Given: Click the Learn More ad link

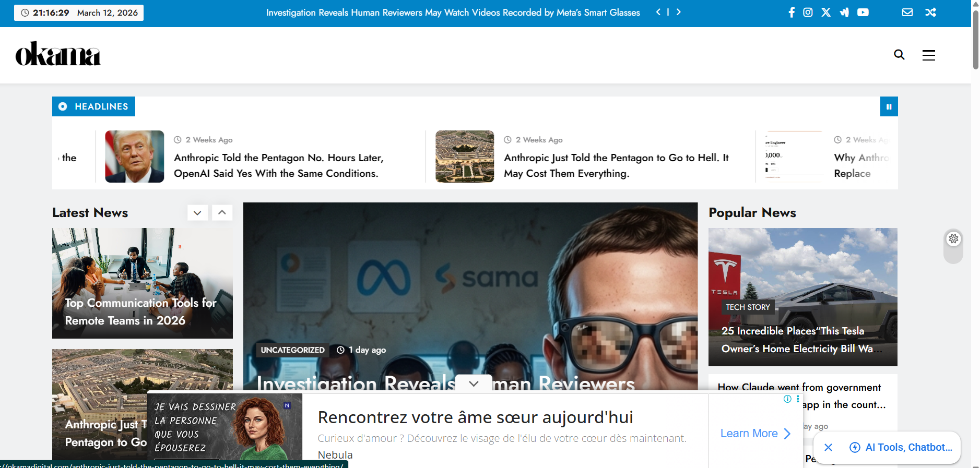Looking at the screenshot, I should tap(755, 434).
